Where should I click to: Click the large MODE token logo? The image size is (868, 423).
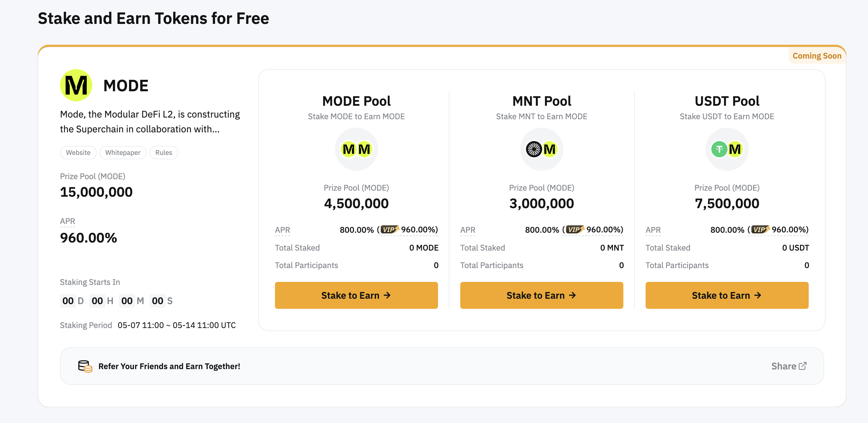76,85
